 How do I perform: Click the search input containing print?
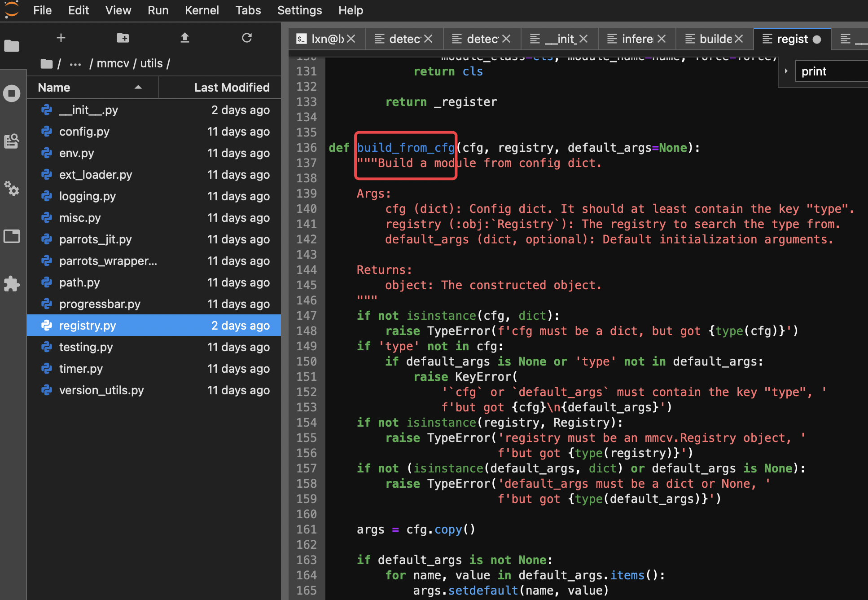[830, 71]
